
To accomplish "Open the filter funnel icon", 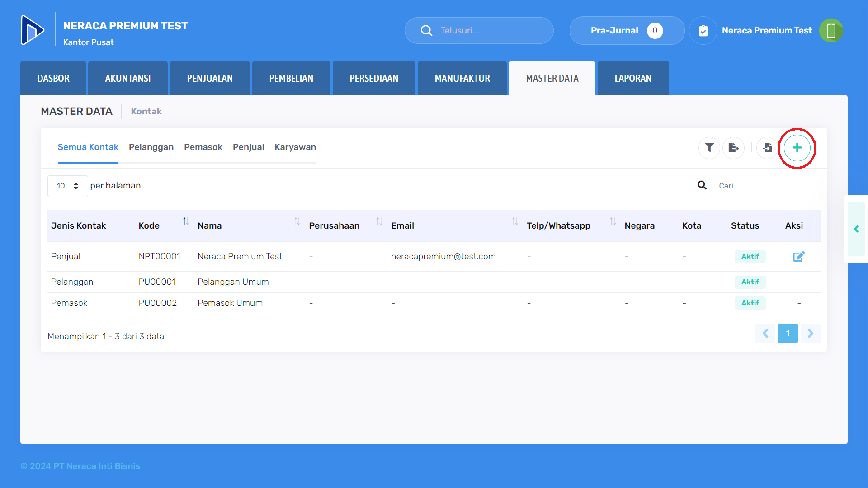I will [x=709, y=148].
